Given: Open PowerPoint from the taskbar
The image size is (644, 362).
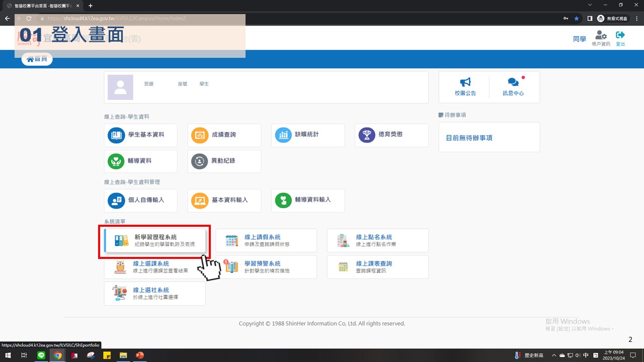Looking at the screenshot, I should click(x=139, y=355).
